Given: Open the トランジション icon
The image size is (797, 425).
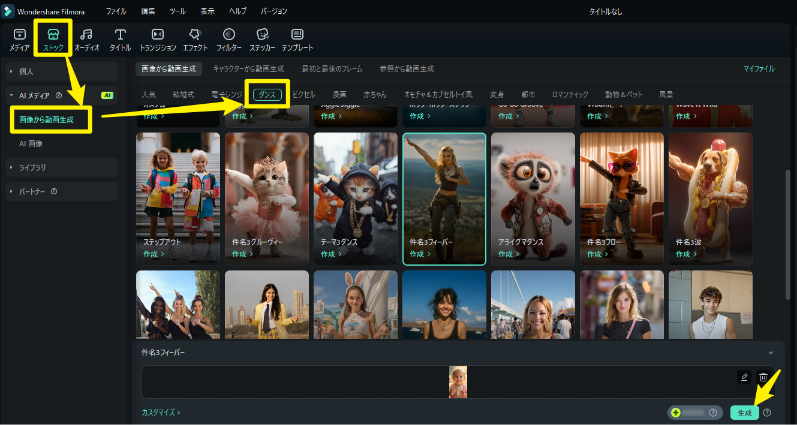Looking at the screenshot, I should 158,35.
